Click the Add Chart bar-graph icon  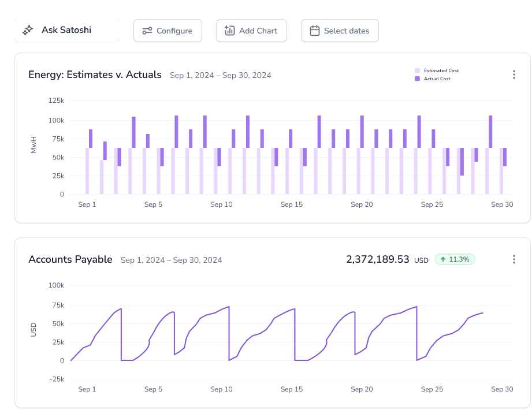230,31
